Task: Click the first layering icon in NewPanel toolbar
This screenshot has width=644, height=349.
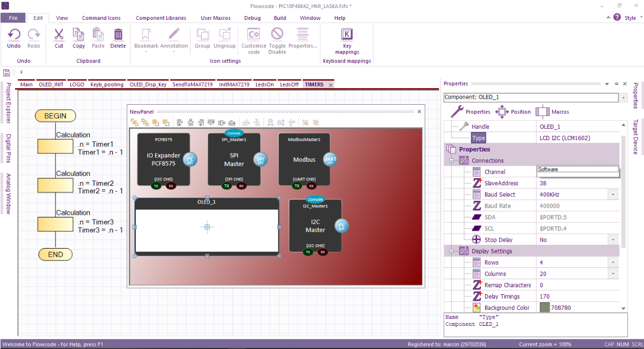Action: 134,122
